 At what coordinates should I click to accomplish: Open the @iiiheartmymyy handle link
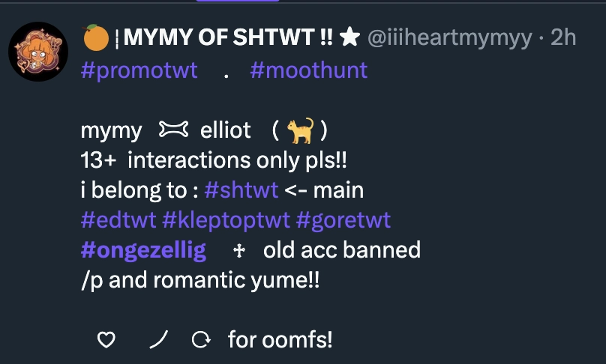(x=451, y=37)
